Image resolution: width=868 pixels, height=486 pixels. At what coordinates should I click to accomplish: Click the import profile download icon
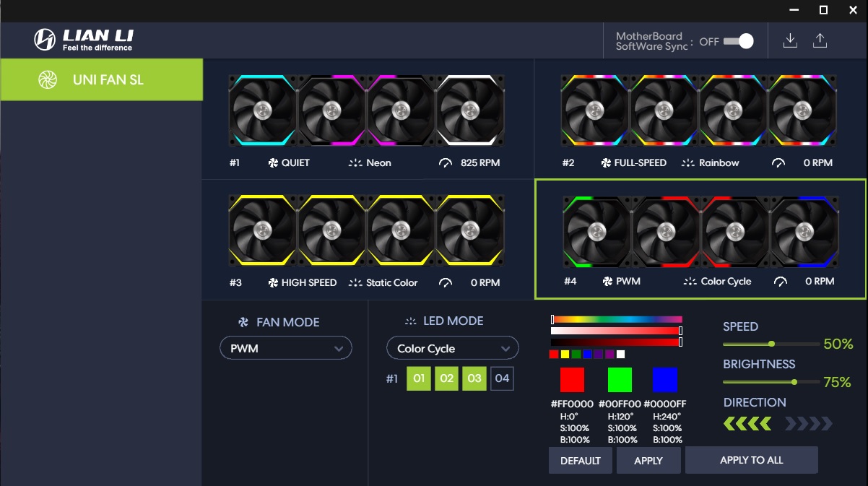pyautogui.click(x=791, y=40)
